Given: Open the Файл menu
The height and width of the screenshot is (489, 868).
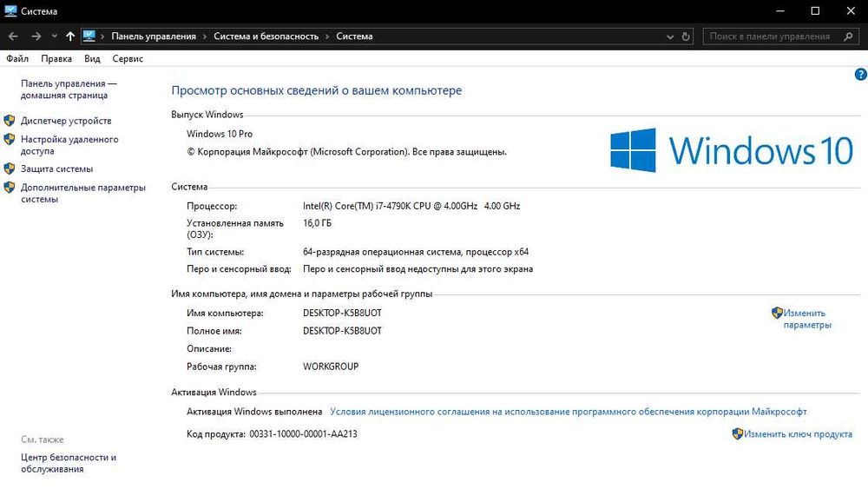Looking at the screenshot, I should click(x=17, y=59).
